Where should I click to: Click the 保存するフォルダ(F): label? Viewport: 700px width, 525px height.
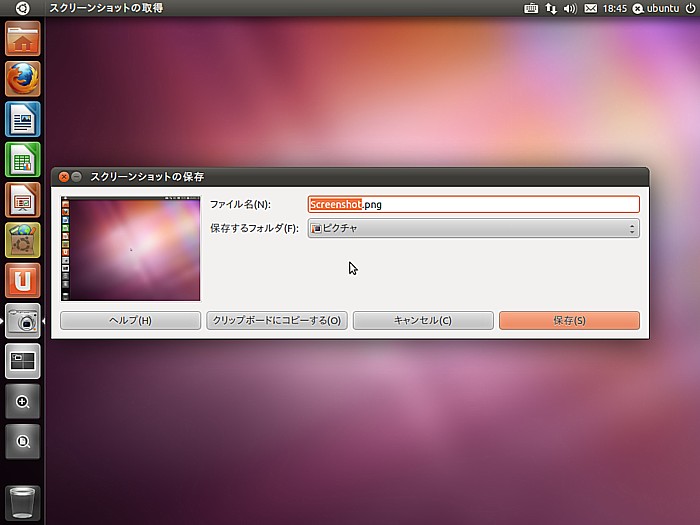pyautogui.click(x=254, y=228)
